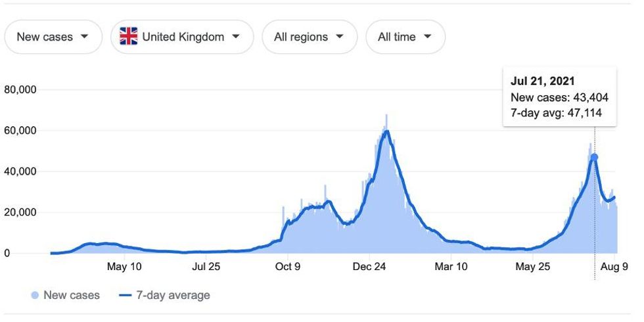This screenshot has width=644, height=322.
Task: Select the Jul 25 date label
Action: tap(206, 267)
